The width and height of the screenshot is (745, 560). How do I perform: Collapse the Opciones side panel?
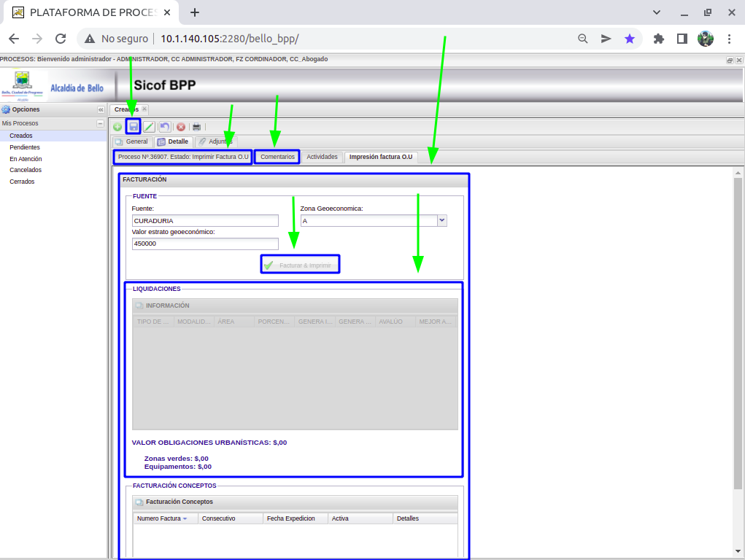pyautogui.click(x=101, y=109)
